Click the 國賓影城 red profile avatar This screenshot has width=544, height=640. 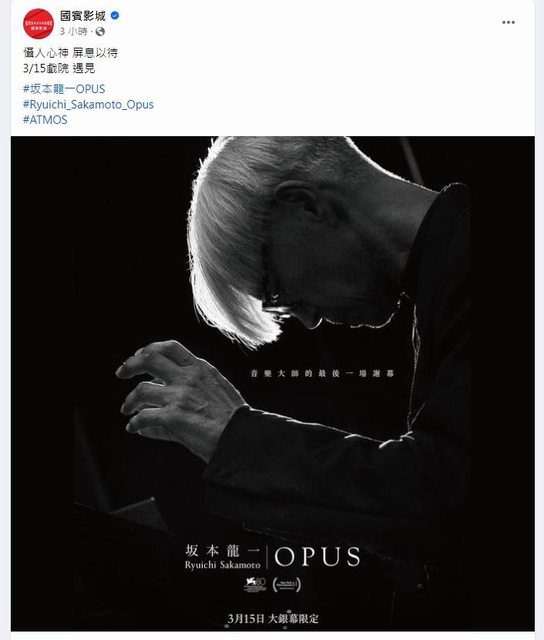point(38,24)
